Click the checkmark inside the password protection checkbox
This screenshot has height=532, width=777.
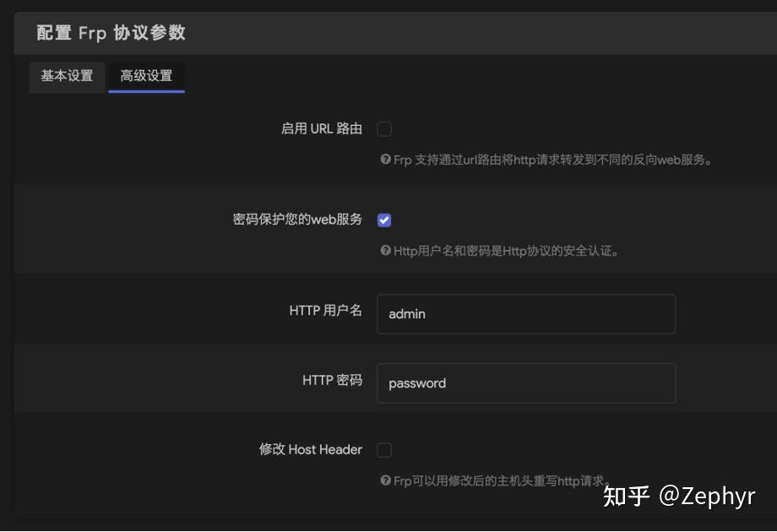tap(384, 220)
